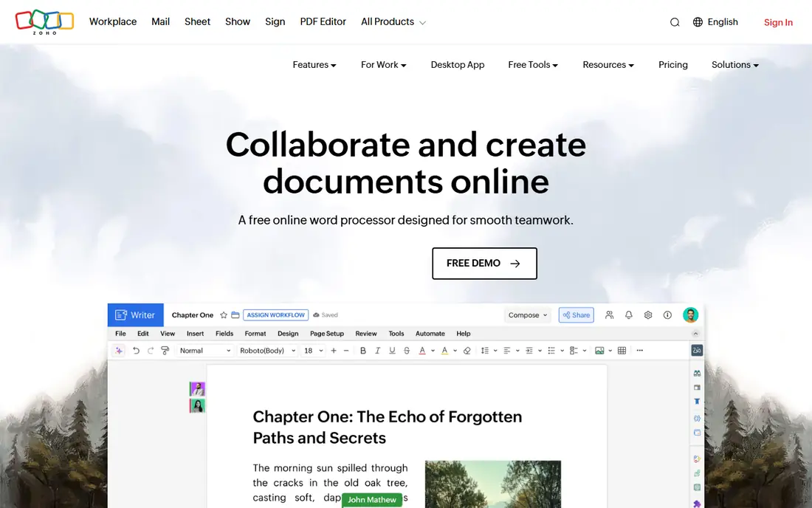Click the undo arrow

(x=136, y=351)
